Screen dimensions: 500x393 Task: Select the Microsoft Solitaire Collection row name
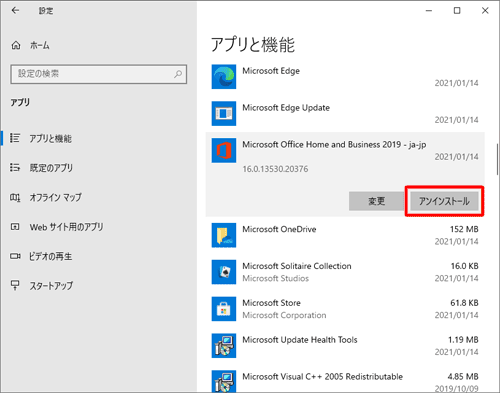(297, 266)
